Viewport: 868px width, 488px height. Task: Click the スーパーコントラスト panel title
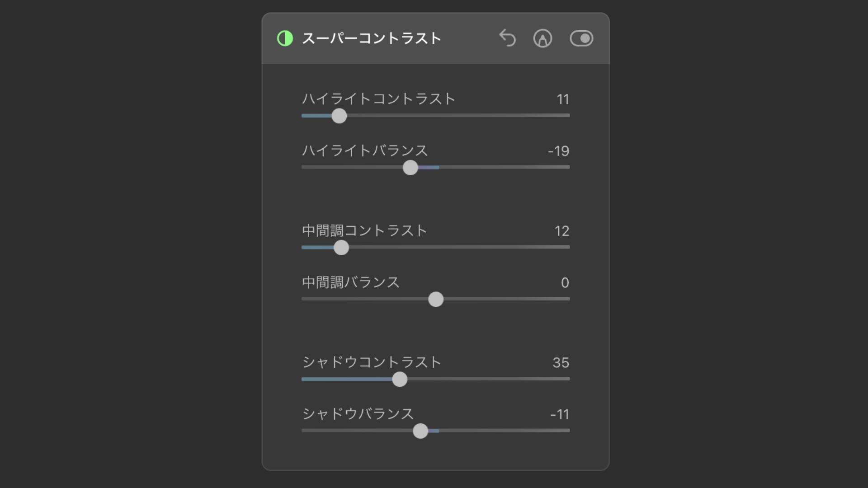[x=371, y=38]
